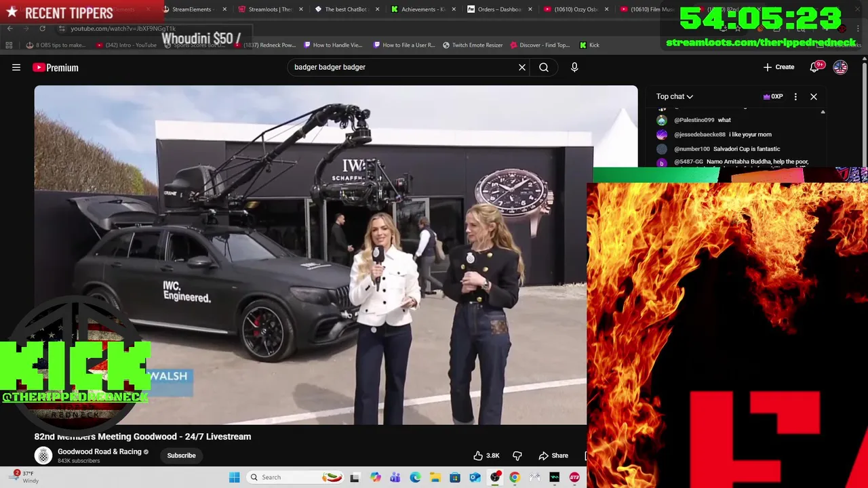
Task: Open the Create upload menu
Action: pos(778,67)
